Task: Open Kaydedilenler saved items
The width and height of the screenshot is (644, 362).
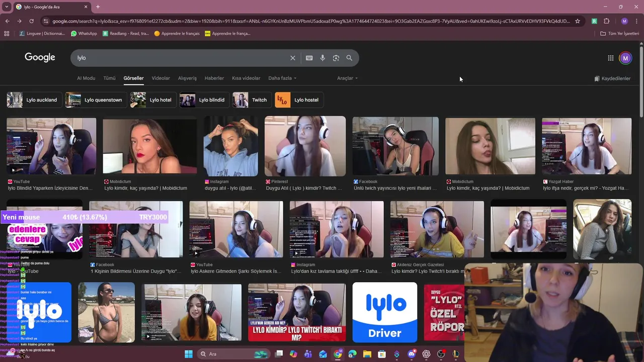Action: [612, 78]
